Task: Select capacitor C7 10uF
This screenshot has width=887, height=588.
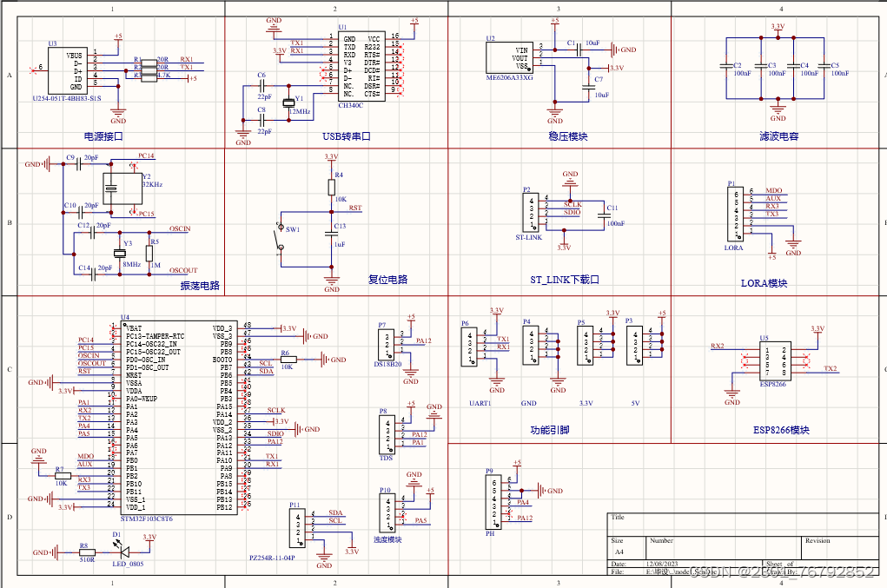Action: 589,87
